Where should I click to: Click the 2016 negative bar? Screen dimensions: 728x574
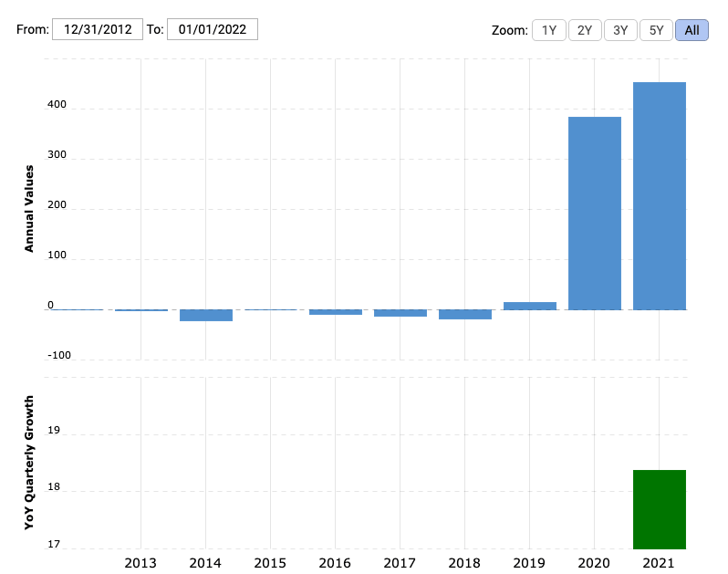point(336,312)
